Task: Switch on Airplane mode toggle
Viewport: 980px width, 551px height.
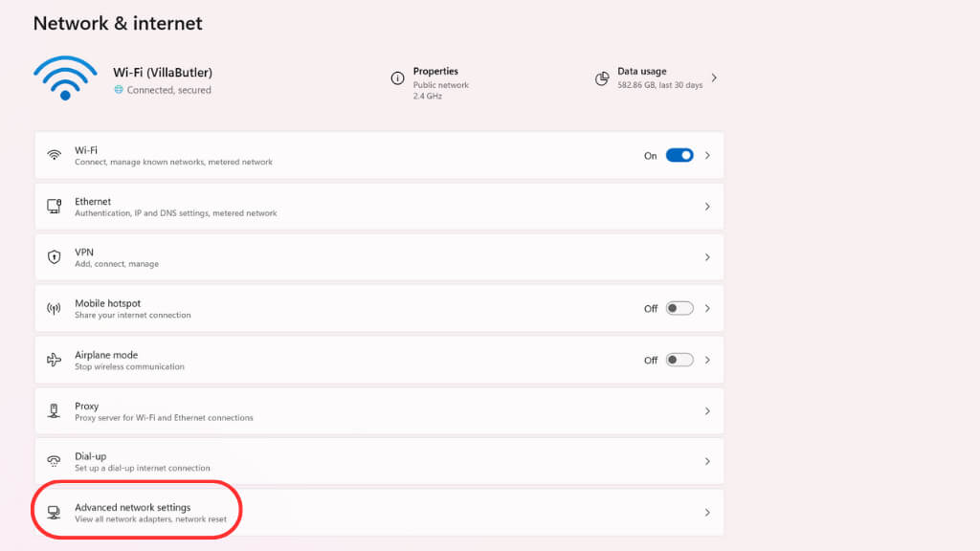Action: pyautogui.click(x=679, y=360)
